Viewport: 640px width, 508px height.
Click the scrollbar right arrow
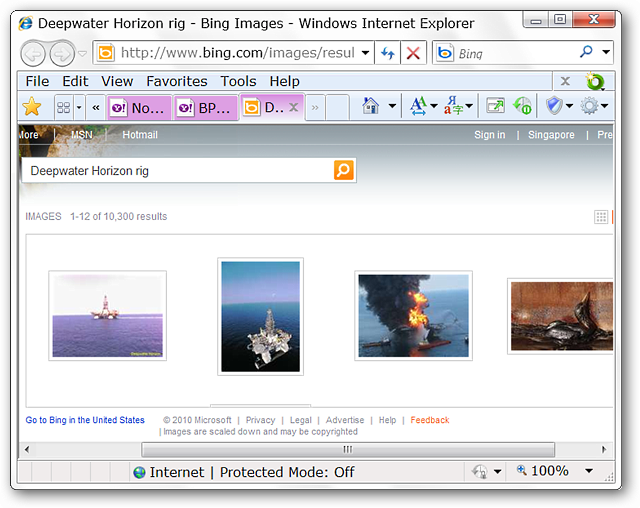604,450
